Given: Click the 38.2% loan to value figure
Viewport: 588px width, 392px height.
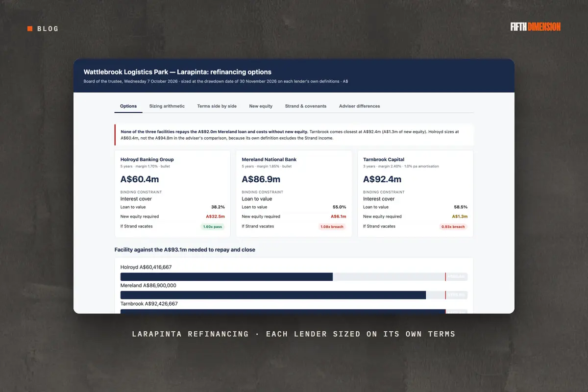Looking at the screenshot, I should (x=218, y=207).
